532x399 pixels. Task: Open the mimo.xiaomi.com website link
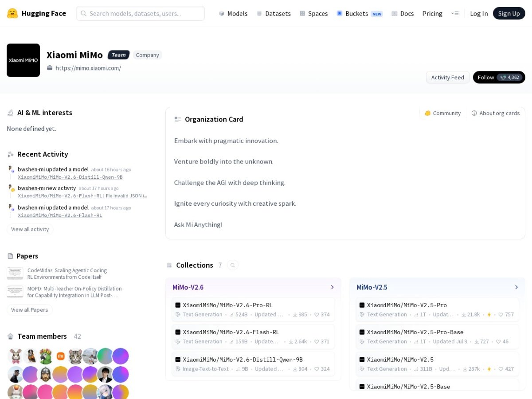[88, 68]
